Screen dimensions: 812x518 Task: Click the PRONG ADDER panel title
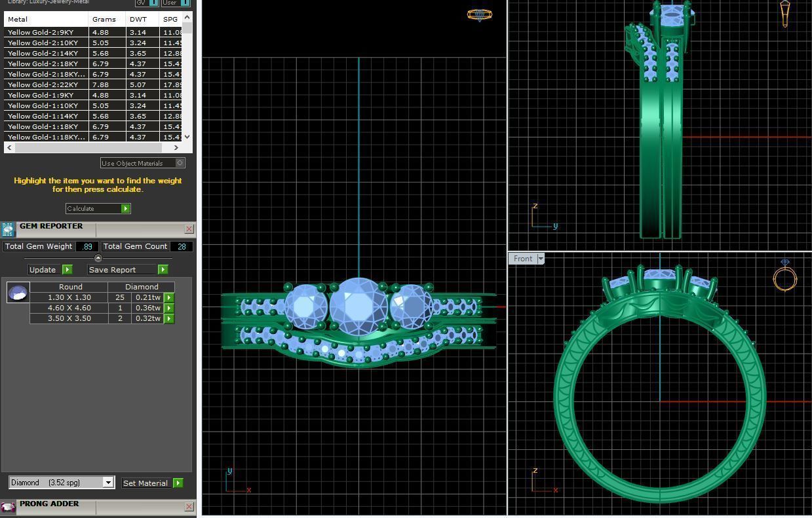tap(49, 504)
